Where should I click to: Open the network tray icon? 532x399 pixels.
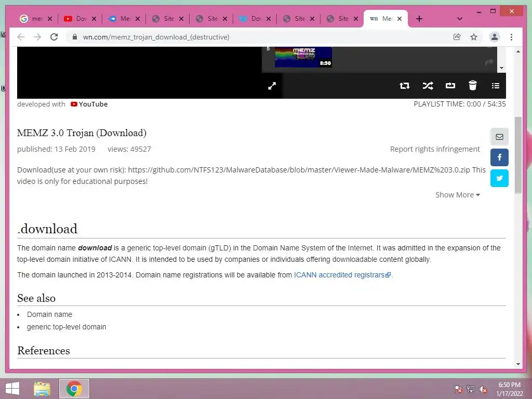tap(471, 389)
